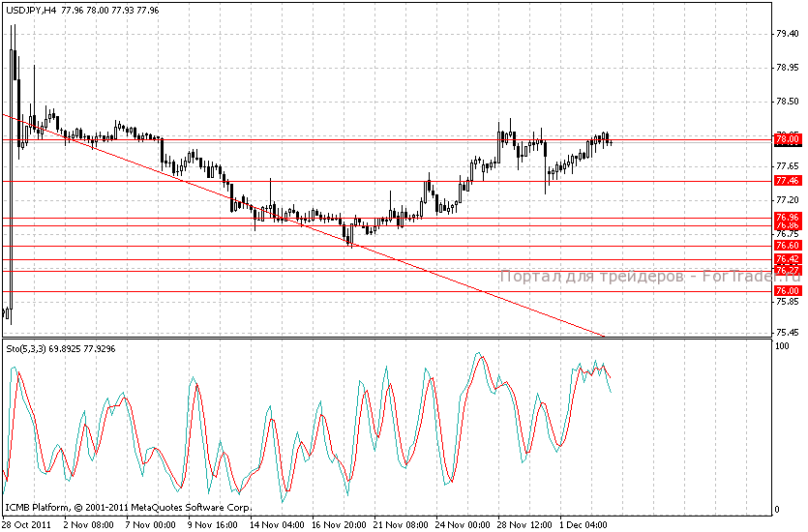Image resolution: width=808 pixels, height=532 pixels.
Task: Click the 79.40 price axis value
Action: click(788, 33)
